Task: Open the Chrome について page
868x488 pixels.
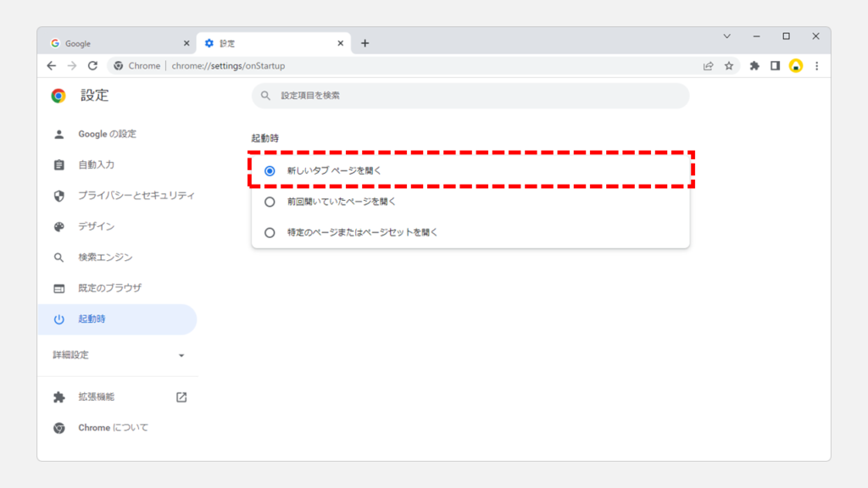Action: 113,428
